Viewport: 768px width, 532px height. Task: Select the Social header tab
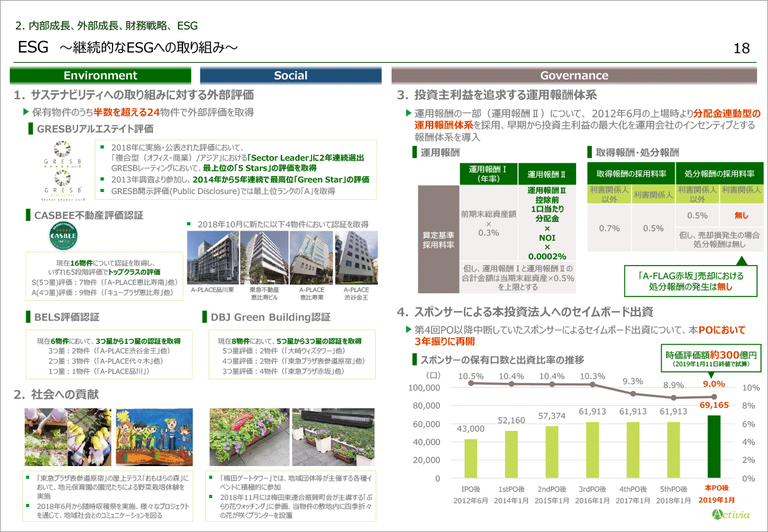tap(291, 76)
